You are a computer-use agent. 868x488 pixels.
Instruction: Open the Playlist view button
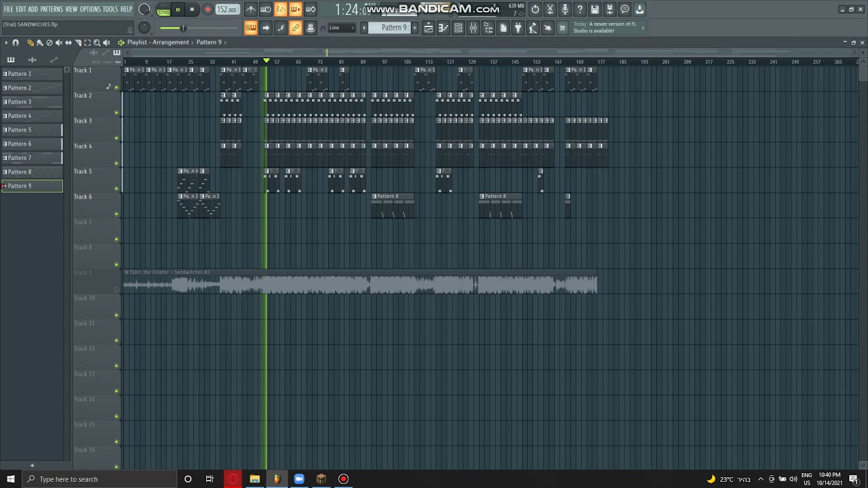429,28
